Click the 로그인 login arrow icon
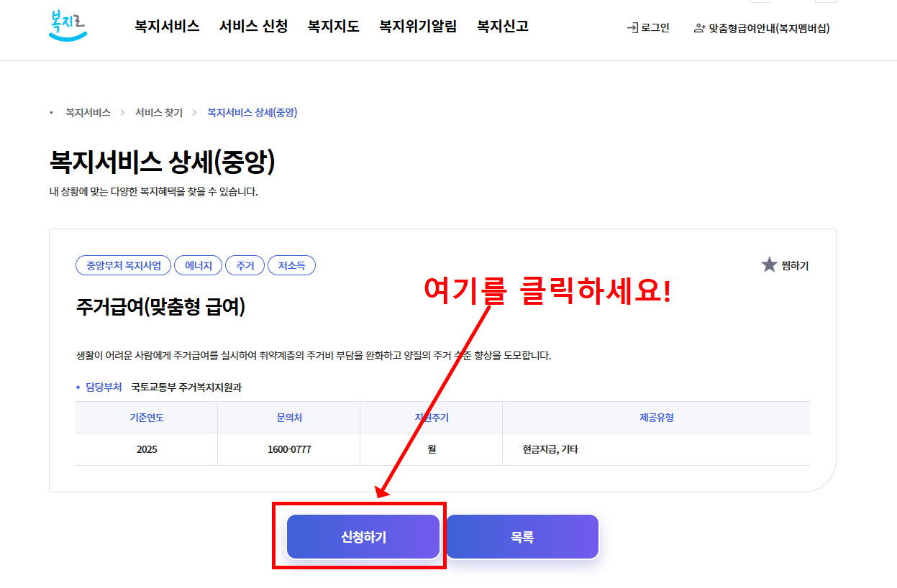 tap(632, 28)
